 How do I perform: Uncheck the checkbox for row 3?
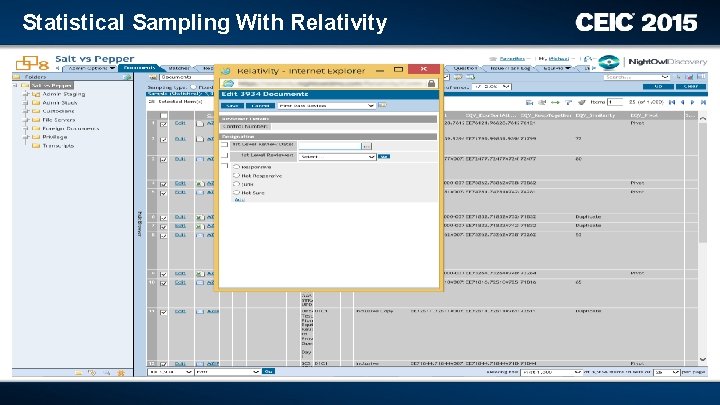[x=163, y=159]
